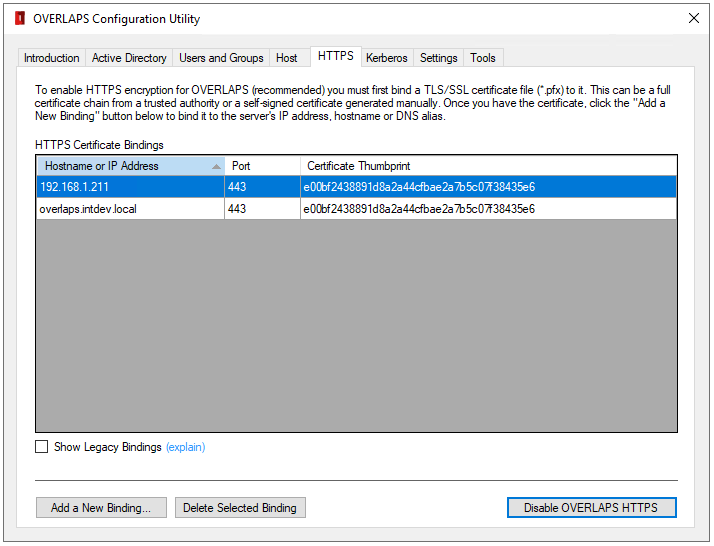Image resolution: width=714 pixels, height=546 pixels.
Task: Click the OVERLAPS app icon in title bar
Action: pos(20,19)
